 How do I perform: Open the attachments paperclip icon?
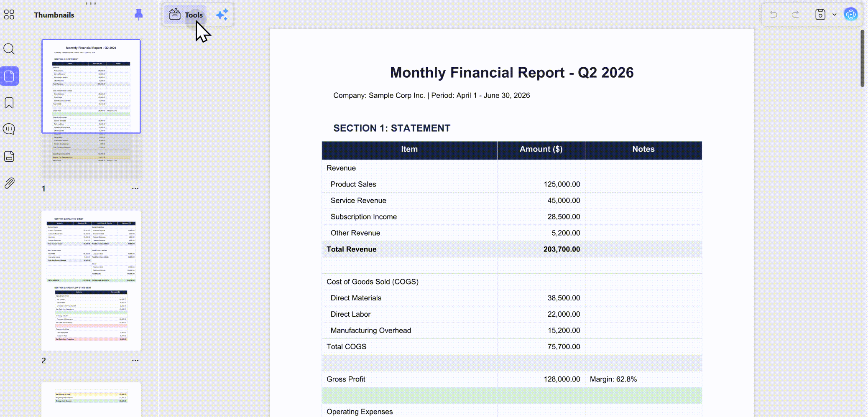pos(9,183)
